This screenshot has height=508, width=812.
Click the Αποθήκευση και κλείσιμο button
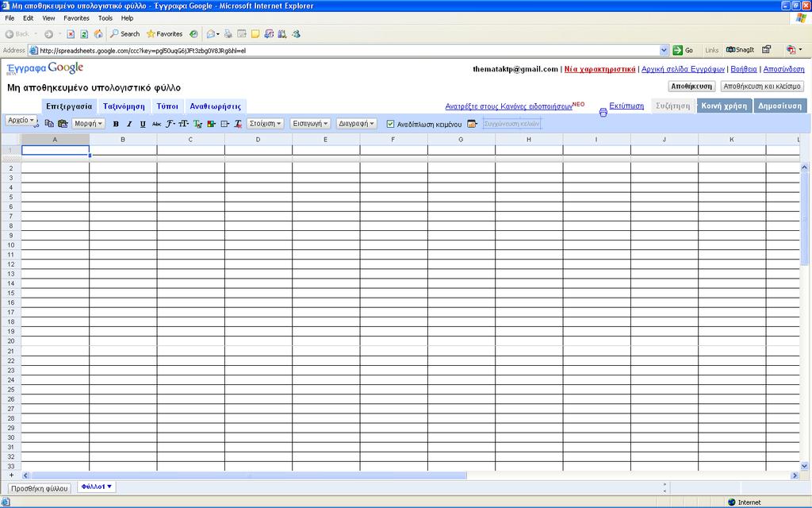click(x=762, y=87)
